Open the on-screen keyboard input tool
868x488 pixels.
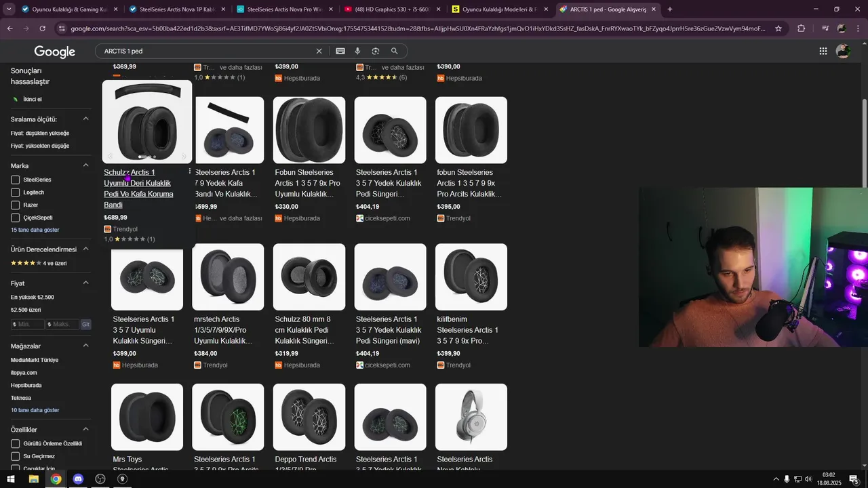(340, 51)
